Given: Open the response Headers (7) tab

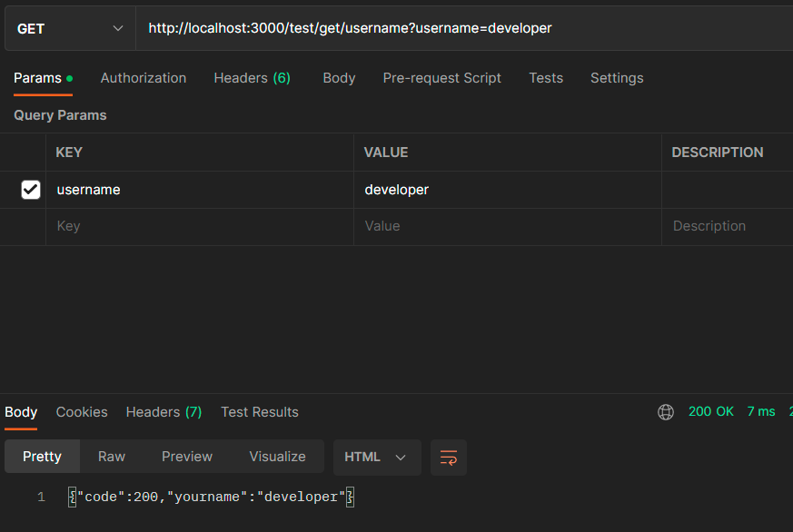Looking at the screenshot, I should point(164,412).
